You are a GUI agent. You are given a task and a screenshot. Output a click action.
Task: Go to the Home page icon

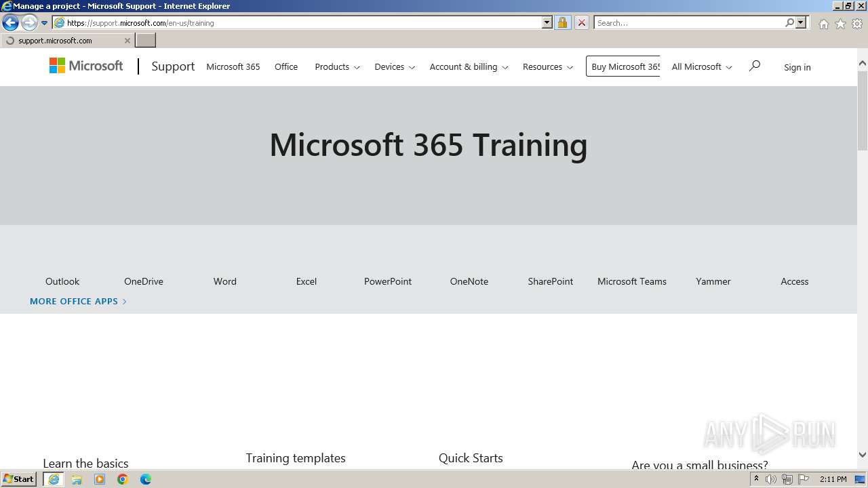pos(823,24)
